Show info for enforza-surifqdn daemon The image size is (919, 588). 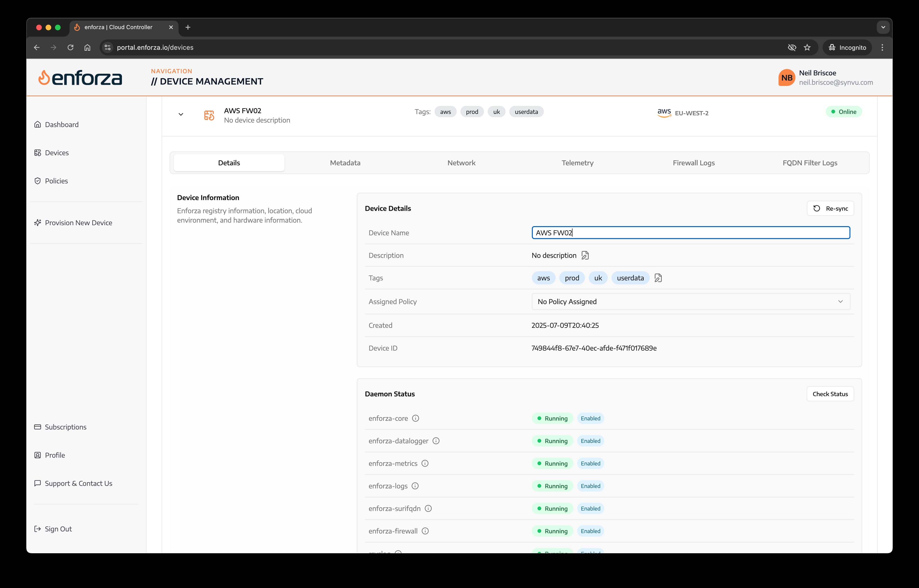point(428,508)
